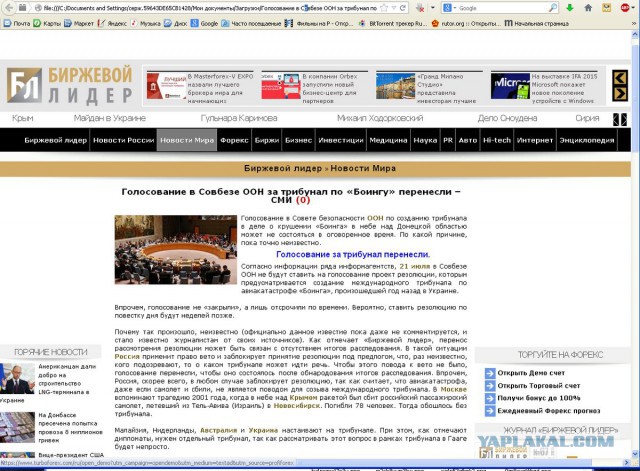Viewport: 640px width, 471px height.
Task: Select the Медицина menu item
Action: click(x=388, y=140)
